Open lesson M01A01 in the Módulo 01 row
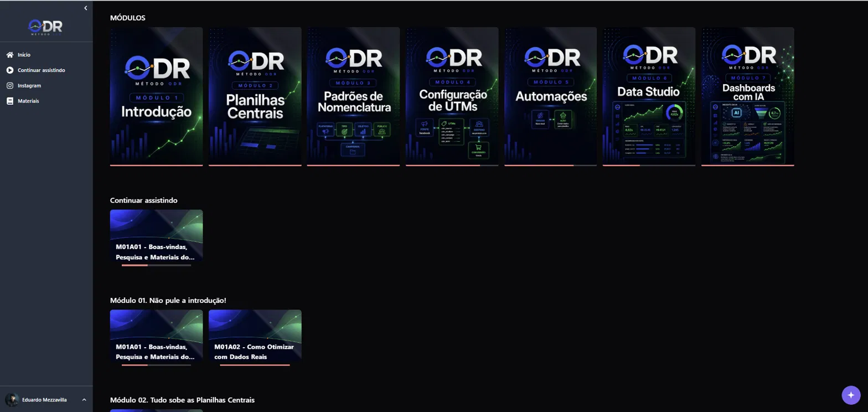Screen dimensions: 868x412 (157, 336)
